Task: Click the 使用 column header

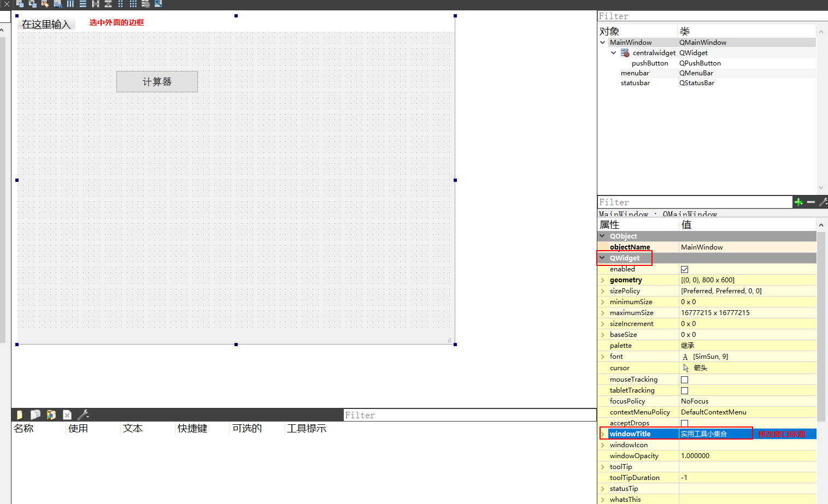Action: [x=78, y=429]
